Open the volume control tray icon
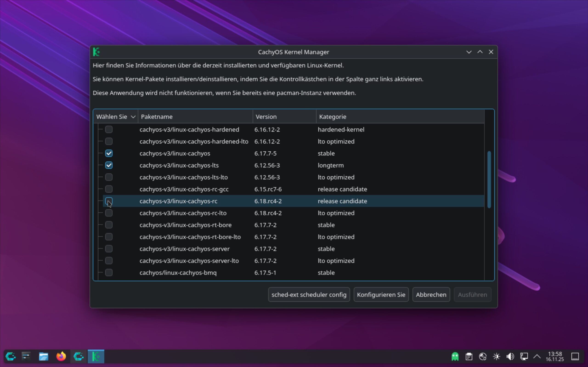 tap(510, 356)
